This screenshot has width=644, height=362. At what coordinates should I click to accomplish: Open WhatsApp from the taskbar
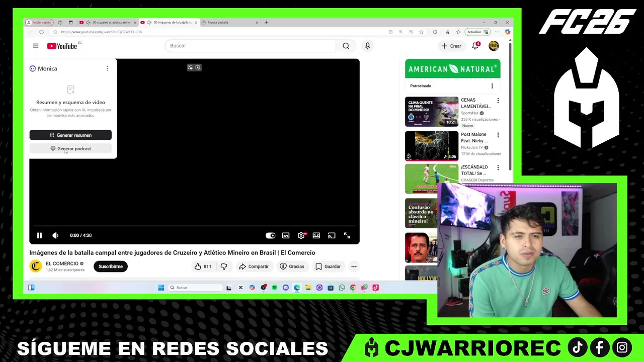pyautogui.click(x=342, y=288)
